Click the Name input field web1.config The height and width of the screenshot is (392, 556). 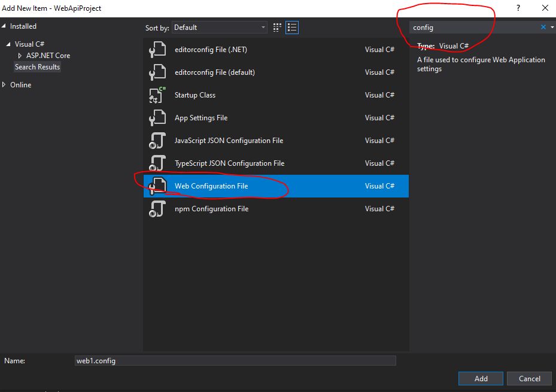click(235, 361)
